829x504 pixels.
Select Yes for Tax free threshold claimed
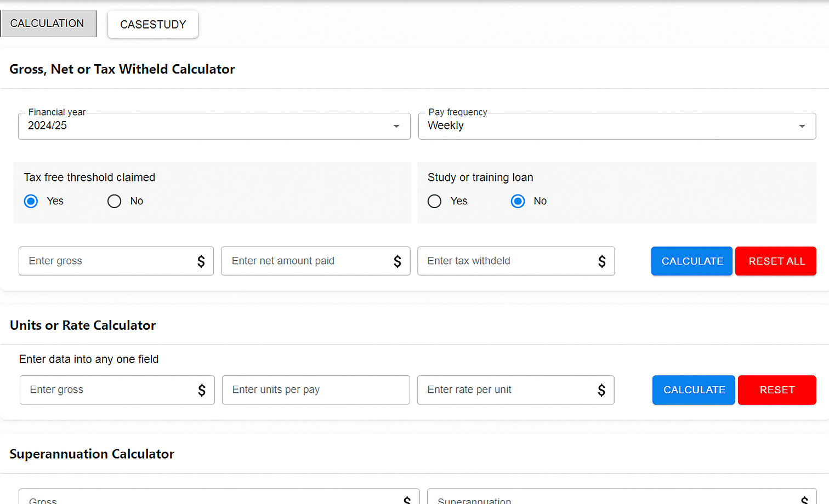point(31,201)
